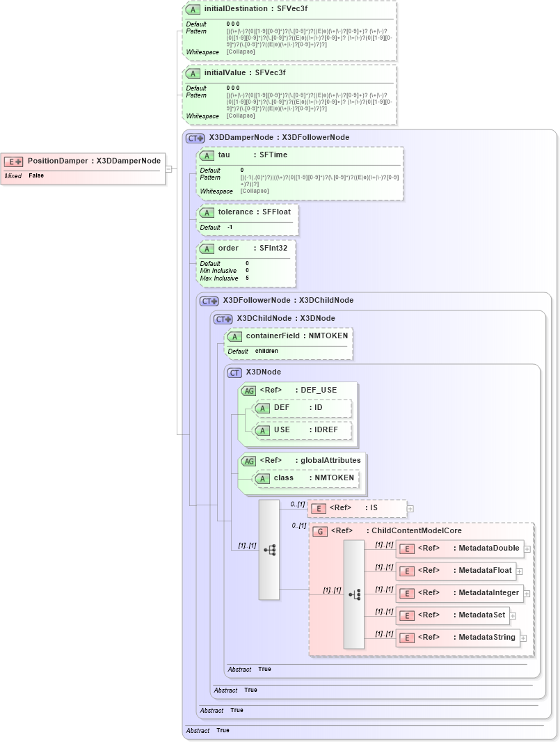
Task: Click the A icon beside containerField attribute
Action: tap(234, 337)
